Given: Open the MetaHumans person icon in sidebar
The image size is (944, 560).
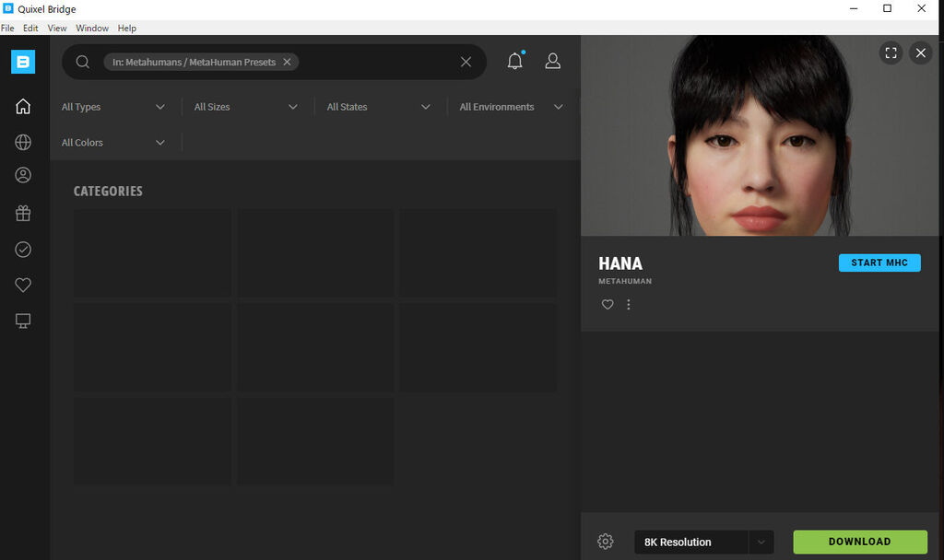Looking at the screenshot, I should tap(23, 175).
